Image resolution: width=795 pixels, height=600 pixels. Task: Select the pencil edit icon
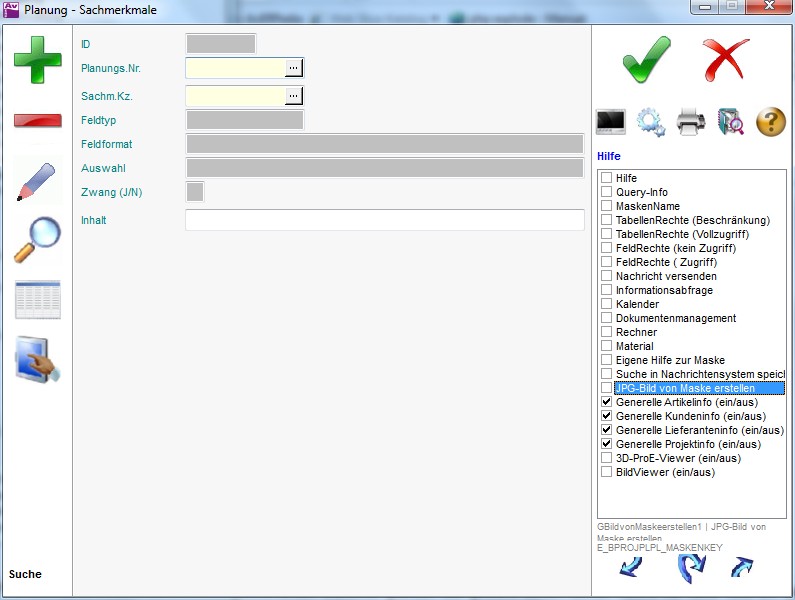37,181
